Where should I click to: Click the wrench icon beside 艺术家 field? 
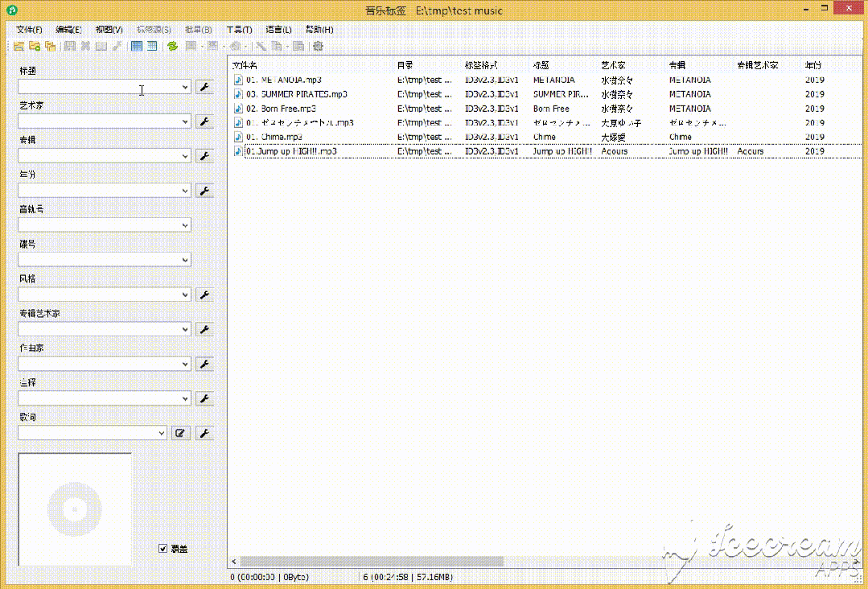click(x=204, y=121)
